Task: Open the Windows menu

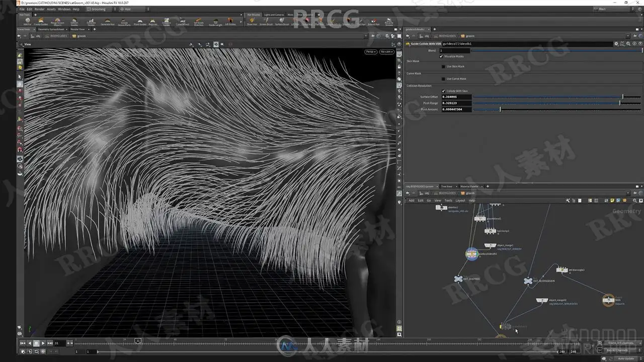Action: pos(64,9)
